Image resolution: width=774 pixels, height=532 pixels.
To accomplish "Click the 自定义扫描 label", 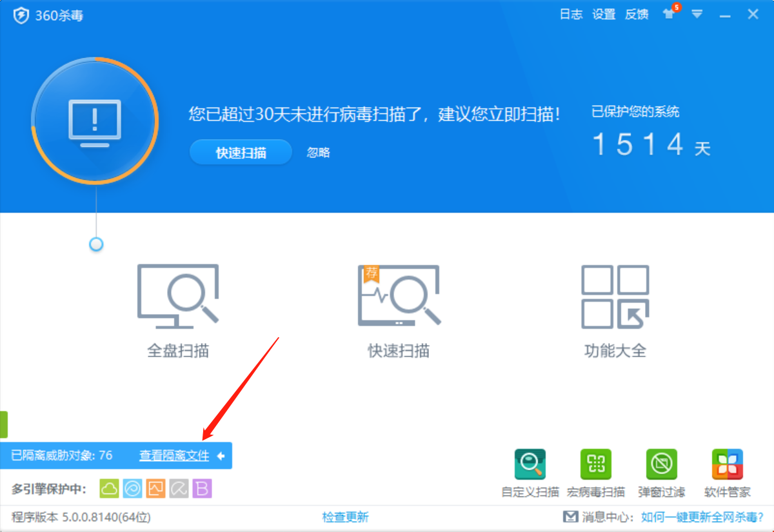I will [x=530, y=492].
